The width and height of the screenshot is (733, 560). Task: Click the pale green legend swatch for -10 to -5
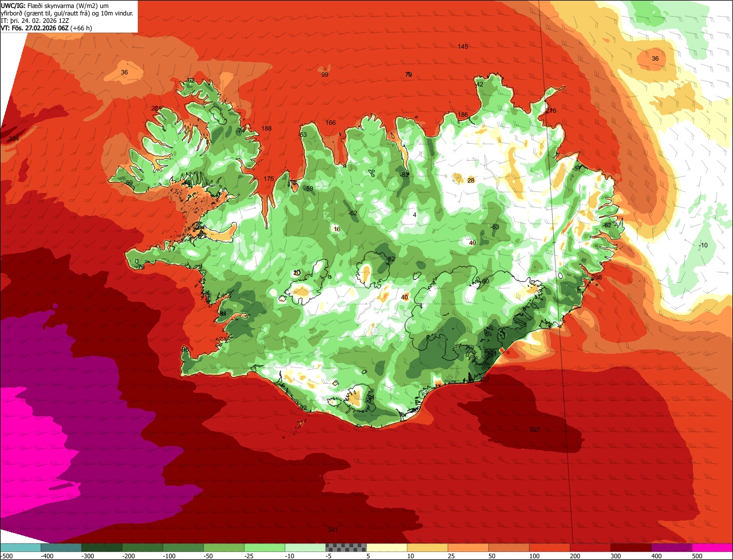[x=305, y=547]
